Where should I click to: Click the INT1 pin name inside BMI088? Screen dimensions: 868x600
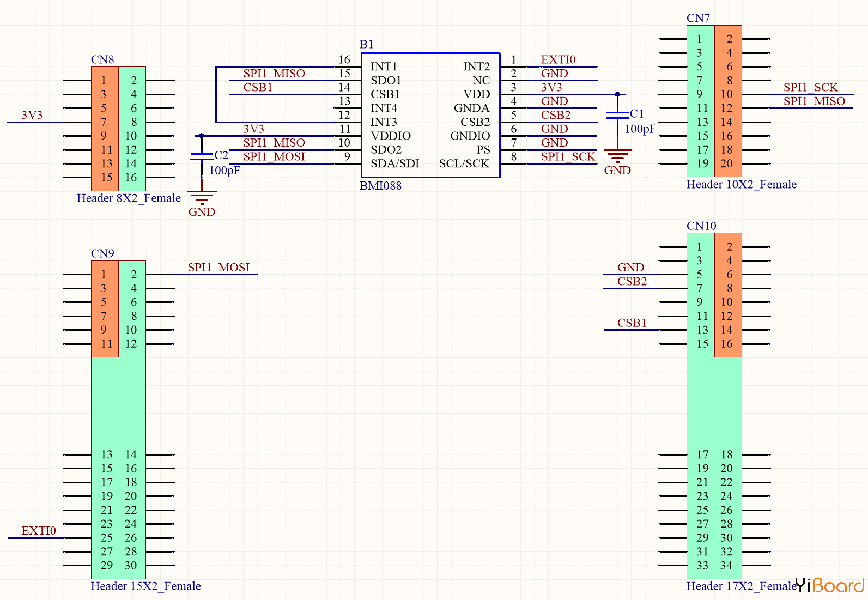pos(384,66)
